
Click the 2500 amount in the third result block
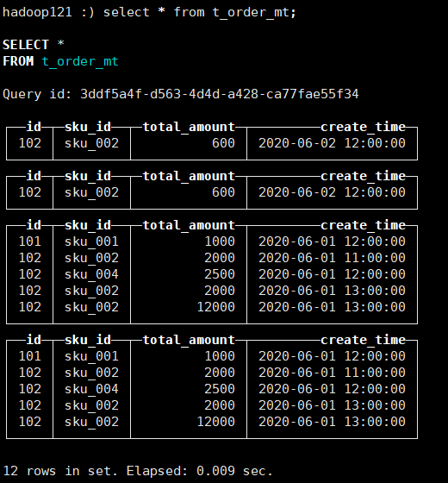coord(220,274)
